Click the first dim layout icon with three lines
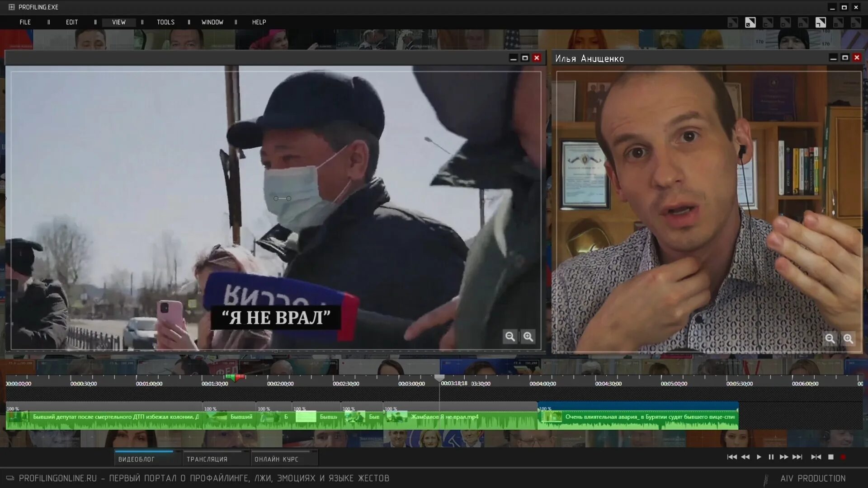The height and width of the screenshot is (488, 868). 732,23
